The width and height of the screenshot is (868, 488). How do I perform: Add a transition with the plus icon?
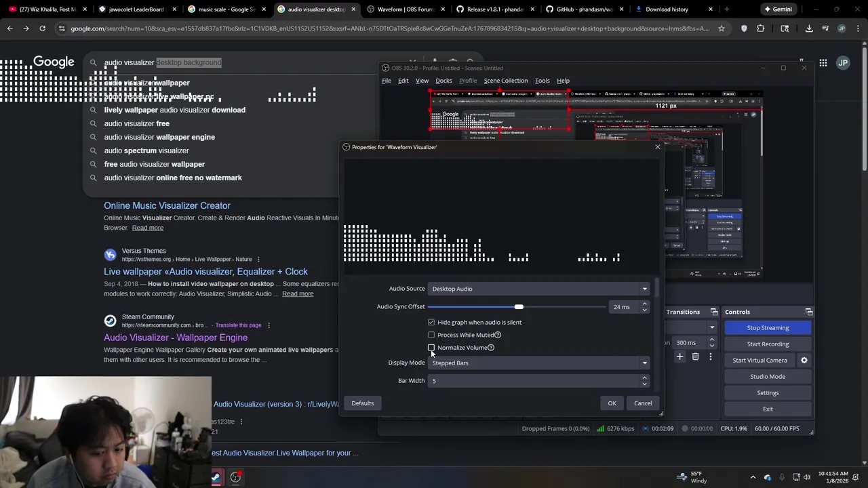tap(679, 357)
